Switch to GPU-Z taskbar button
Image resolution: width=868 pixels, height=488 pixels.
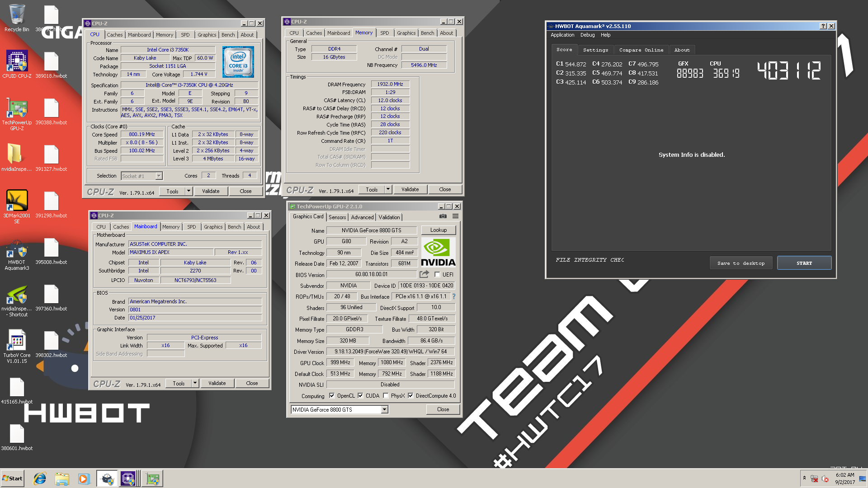[x=152, y=479]
